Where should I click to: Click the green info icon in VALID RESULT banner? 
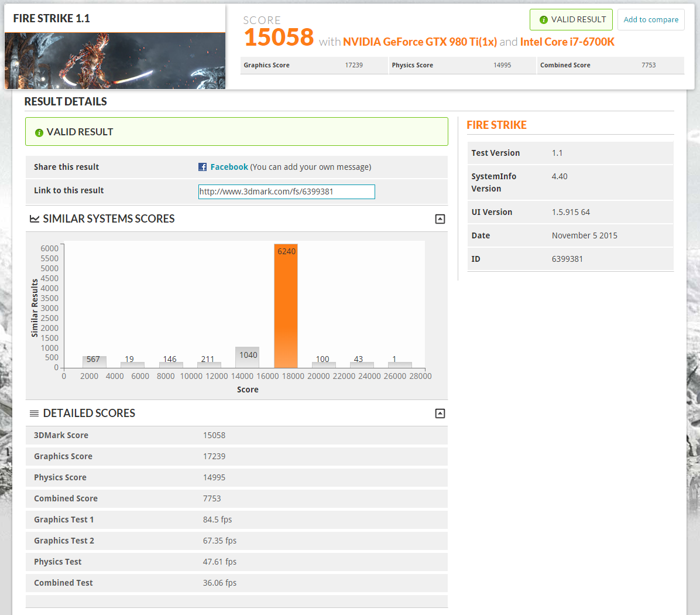(39, 132)
